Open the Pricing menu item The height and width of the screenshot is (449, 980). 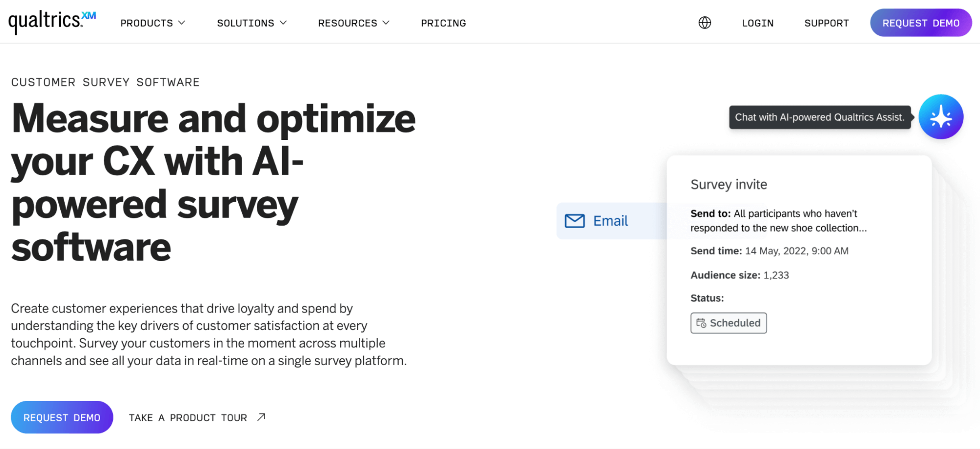coord(443,23)
